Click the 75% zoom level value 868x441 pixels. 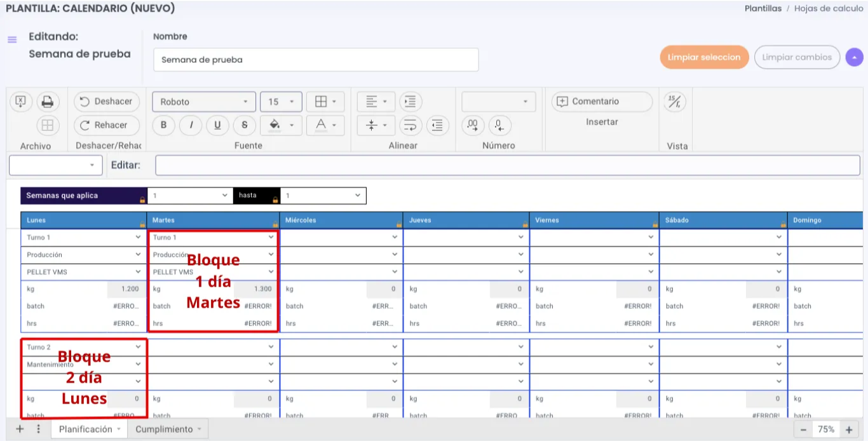coord(826,430)
